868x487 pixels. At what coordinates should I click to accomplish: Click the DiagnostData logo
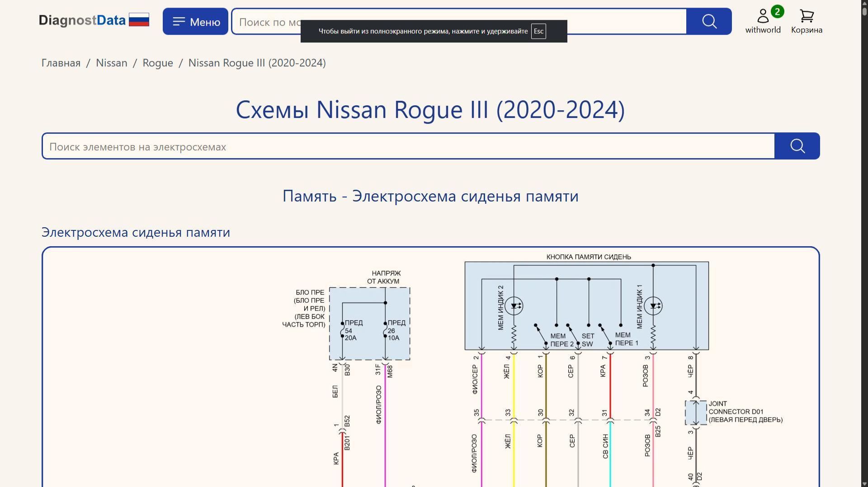(82, 20)
